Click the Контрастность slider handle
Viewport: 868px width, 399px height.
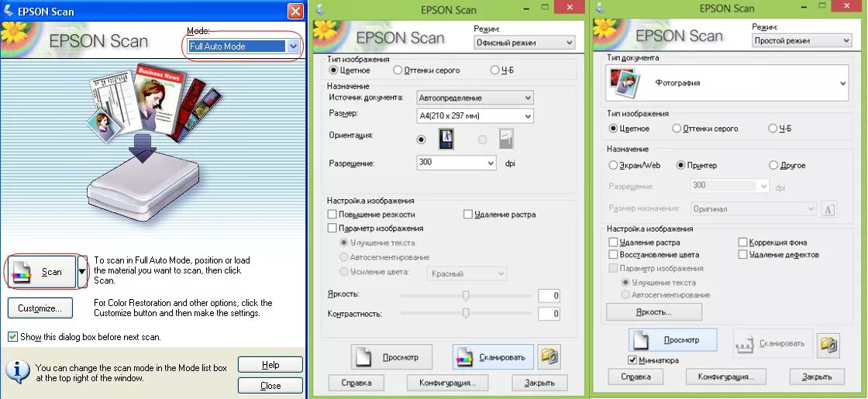[466, 314]
